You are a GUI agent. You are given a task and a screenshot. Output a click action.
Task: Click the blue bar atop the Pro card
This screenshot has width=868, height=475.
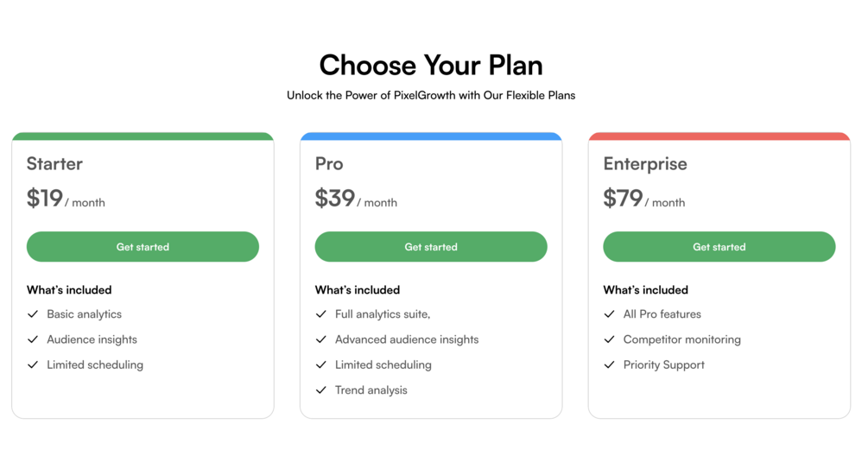[431, 136]
